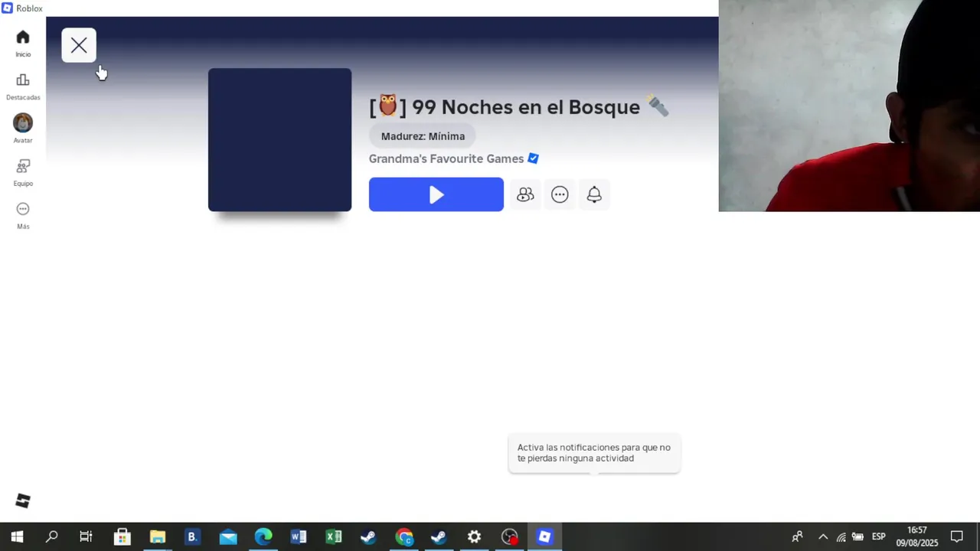Open the Windows Start menu

(x=17, y=537)
